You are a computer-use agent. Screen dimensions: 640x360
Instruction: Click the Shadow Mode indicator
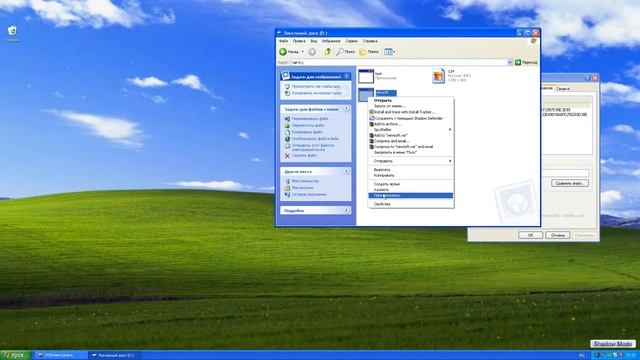pos(613,344)
